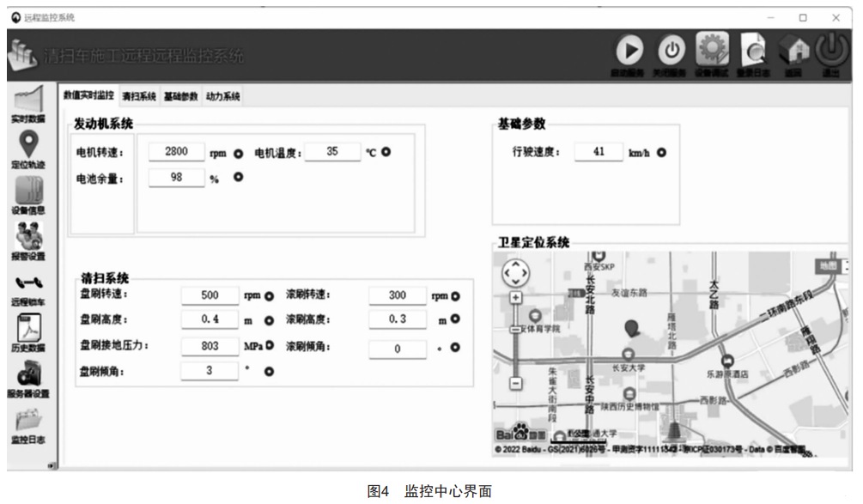Screen dimensions: 863x504
Task: Switch to the 动力系统 tab
Action: click(222, 97)
